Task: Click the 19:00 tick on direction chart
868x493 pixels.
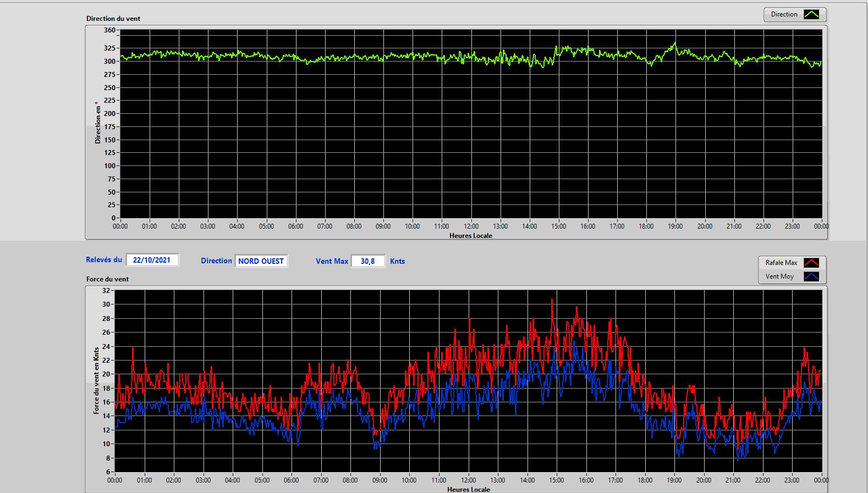Action: tap(675, 226)
